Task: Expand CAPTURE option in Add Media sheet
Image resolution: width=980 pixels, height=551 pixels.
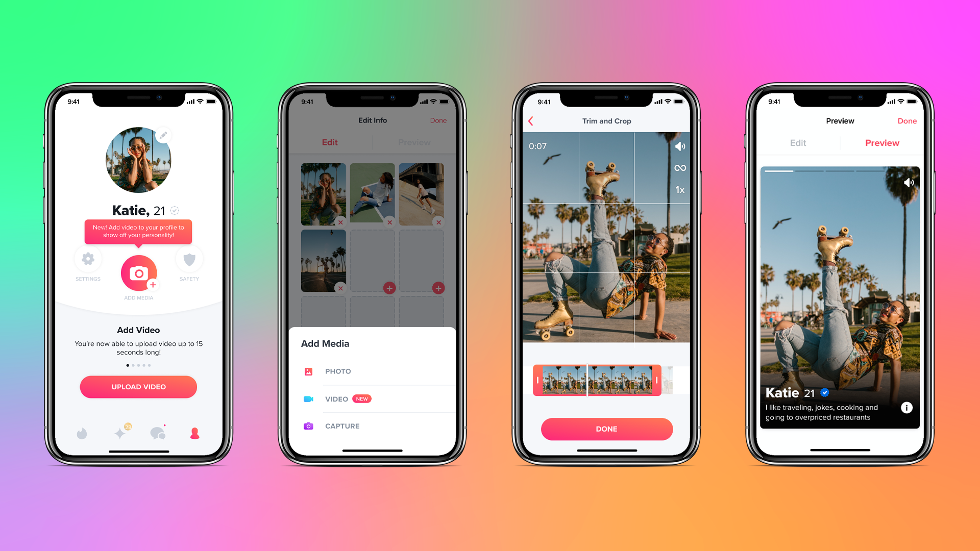Action: [376, 426]
